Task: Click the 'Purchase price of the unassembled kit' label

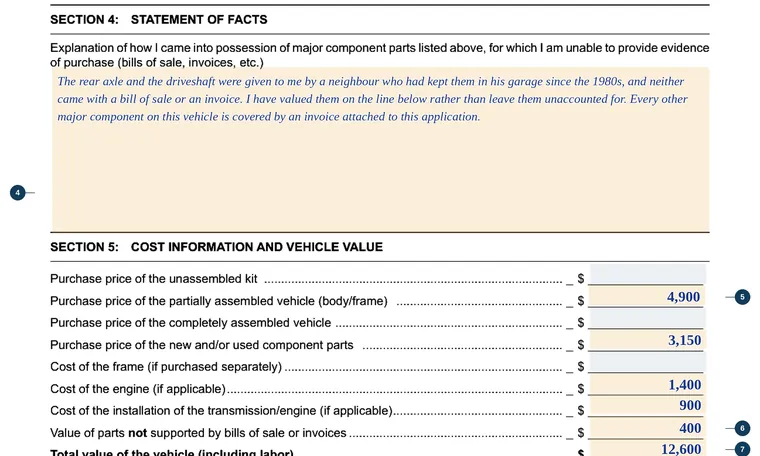Action: [x=154, y=279]
